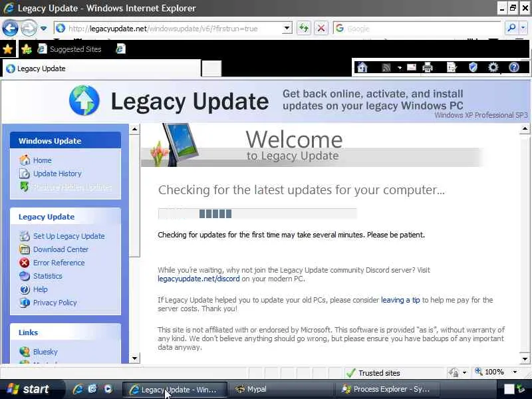The image size is (532, 399).
Task: Open the legacyupdate.net/discord link
Action: tap(198, 279)
